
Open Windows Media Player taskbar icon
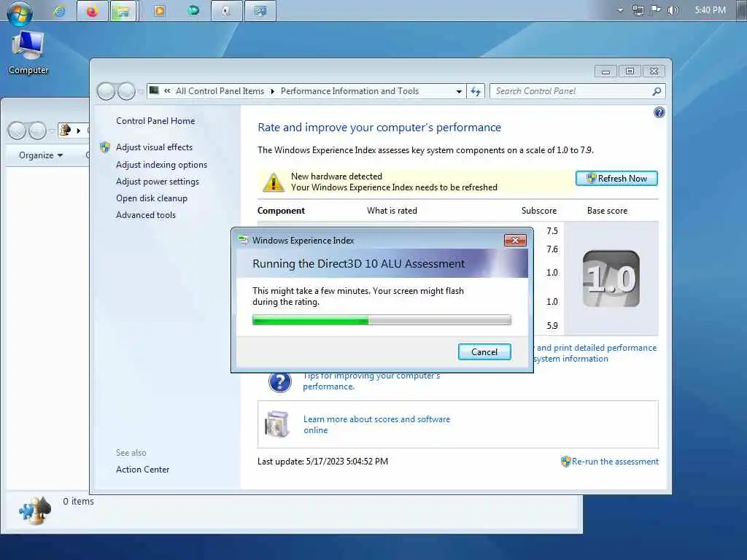(x=159, y=10)
